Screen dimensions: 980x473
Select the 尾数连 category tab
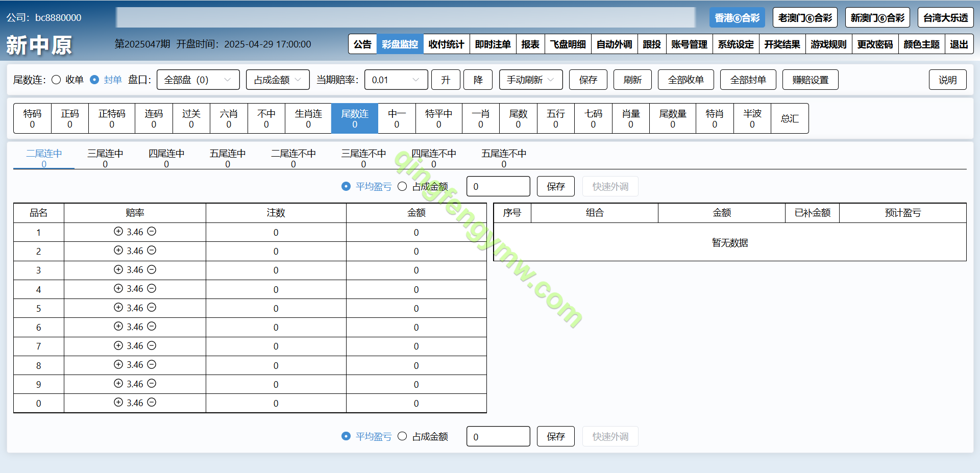point(355,118)
